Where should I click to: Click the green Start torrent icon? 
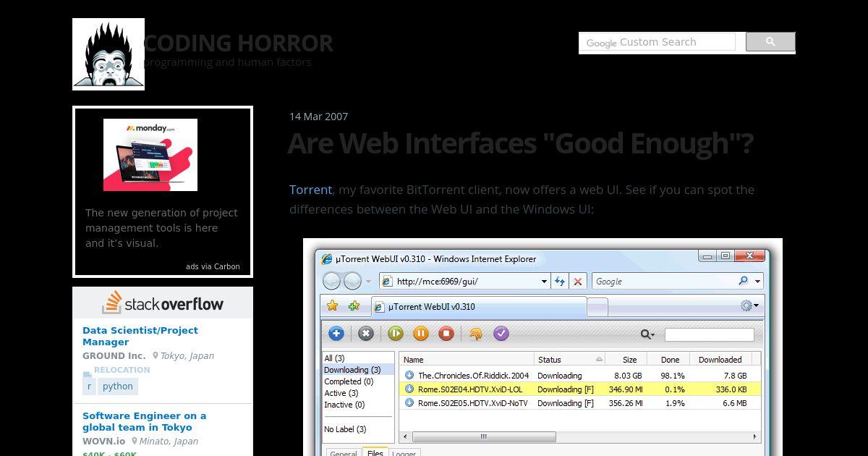[x=395, y=333]
